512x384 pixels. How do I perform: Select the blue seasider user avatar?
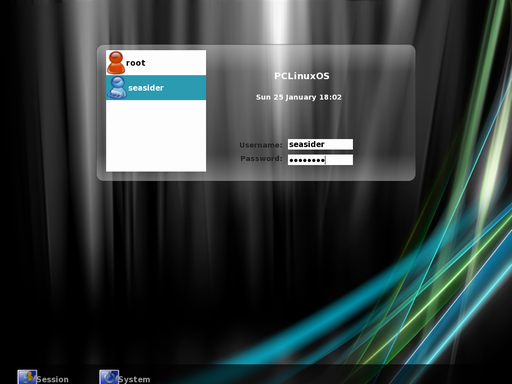pyautogui.click(x=117, y=88)
